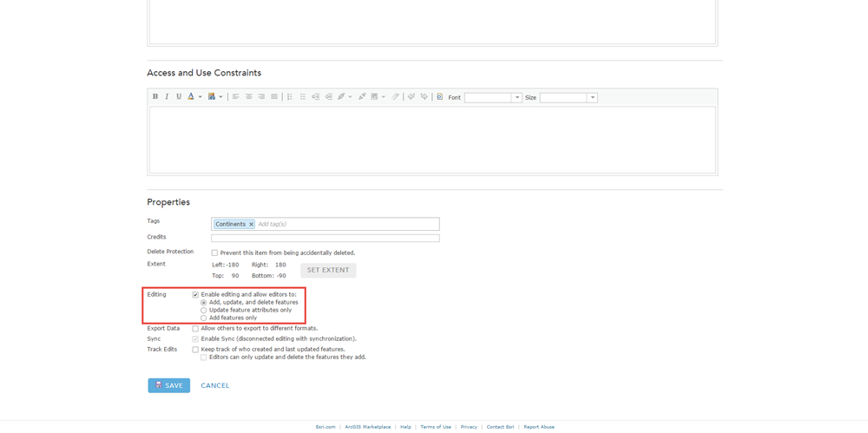The height and width of the screenshot is (433, 868).
Task: Justify text in the editor
Action: click(x=274, y=96)
